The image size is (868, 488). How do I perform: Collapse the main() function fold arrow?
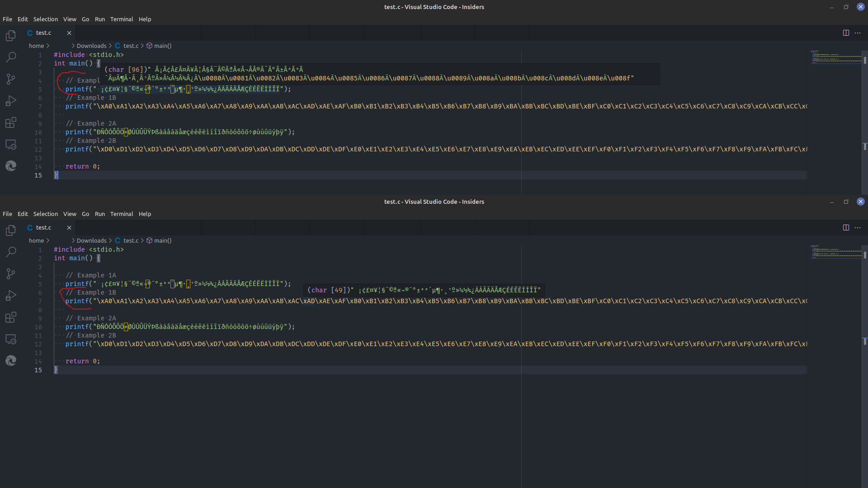coord(48,63)
